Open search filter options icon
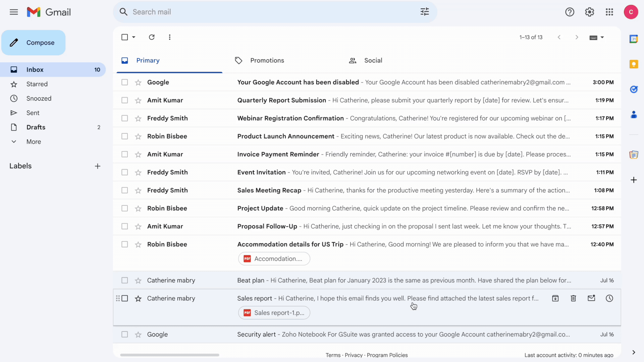Screen dimensions: 644x362 [425, 12]
